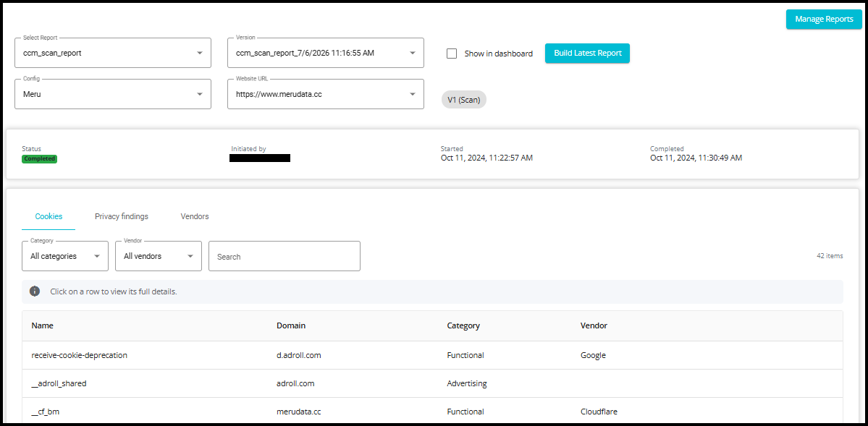Click the Build Latest Report button

[587, 53]
